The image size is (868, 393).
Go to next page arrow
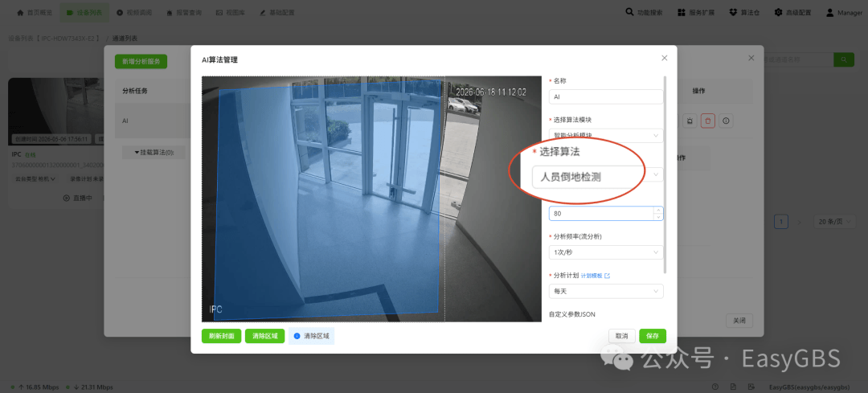799,221
